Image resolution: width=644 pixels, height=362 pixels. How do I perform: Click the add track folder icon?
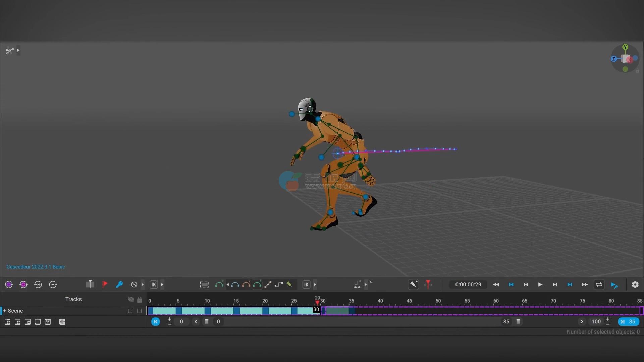pos(7,322)
